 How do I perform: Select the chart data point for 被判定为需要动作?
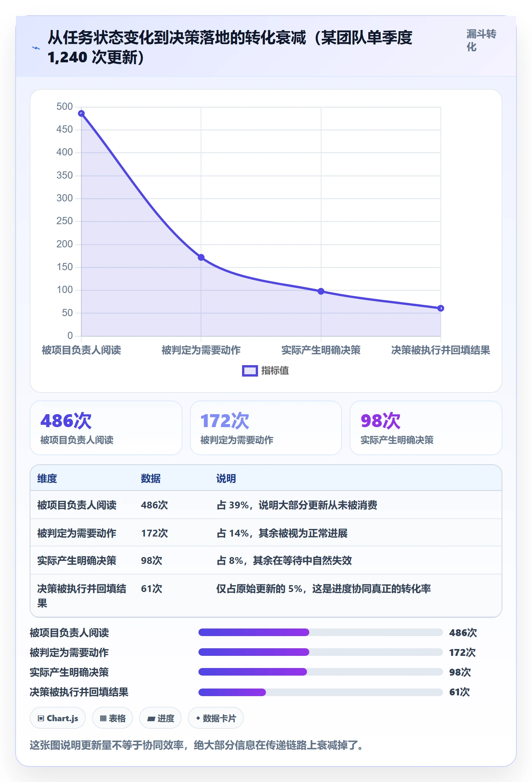click(201, 257)
